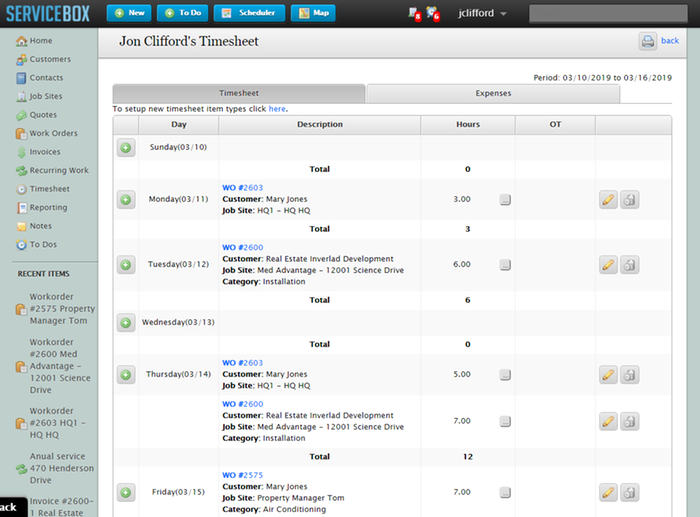
Task: Edit Thursday's WO #2600 entry with pencil icon
Action: [608, 421]
